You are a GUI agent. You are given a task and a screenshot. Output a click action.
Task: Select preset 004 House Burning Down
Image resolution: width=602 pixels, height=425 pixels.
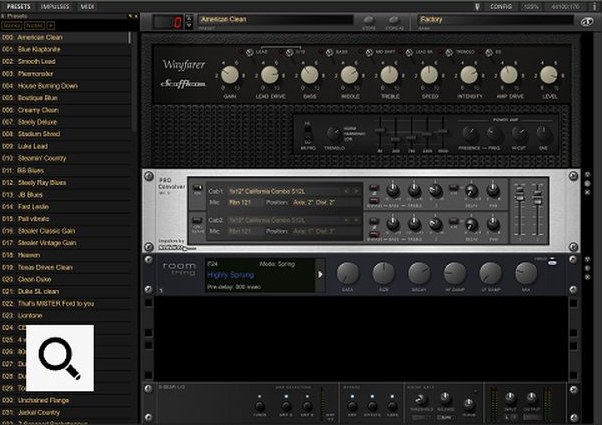[65, 86]
